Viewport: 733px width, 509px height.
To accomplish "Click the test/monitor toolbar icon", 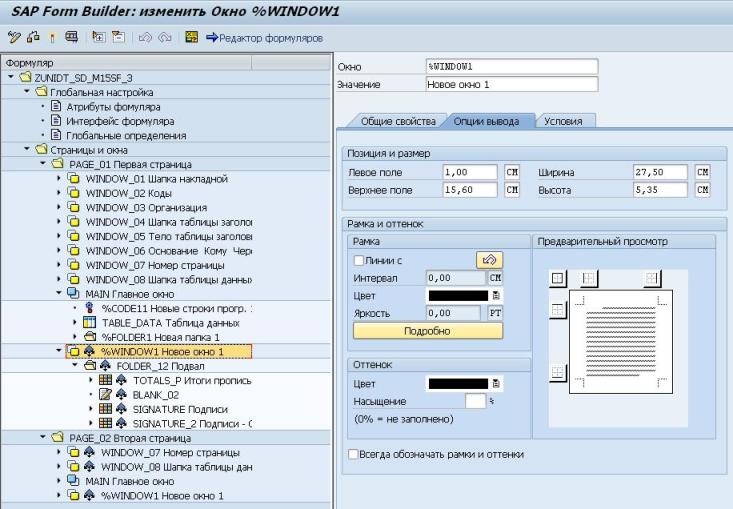I will (x=72, y=37).
